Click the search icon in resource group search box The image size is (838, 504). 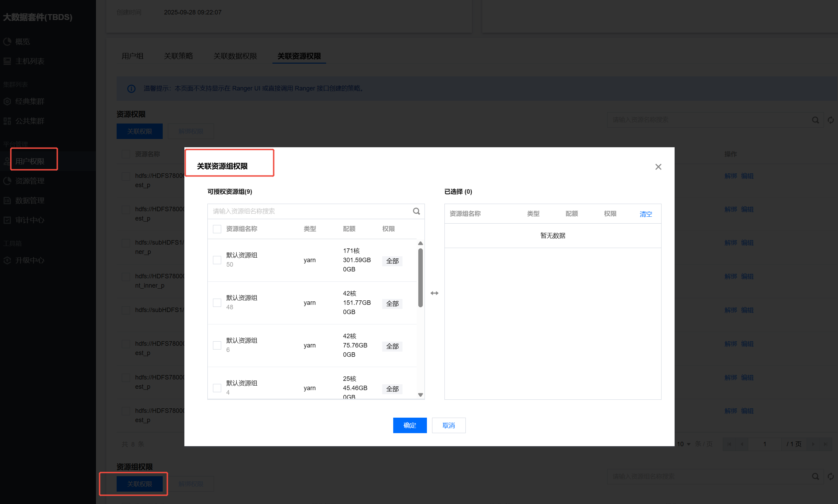(416, 211)
